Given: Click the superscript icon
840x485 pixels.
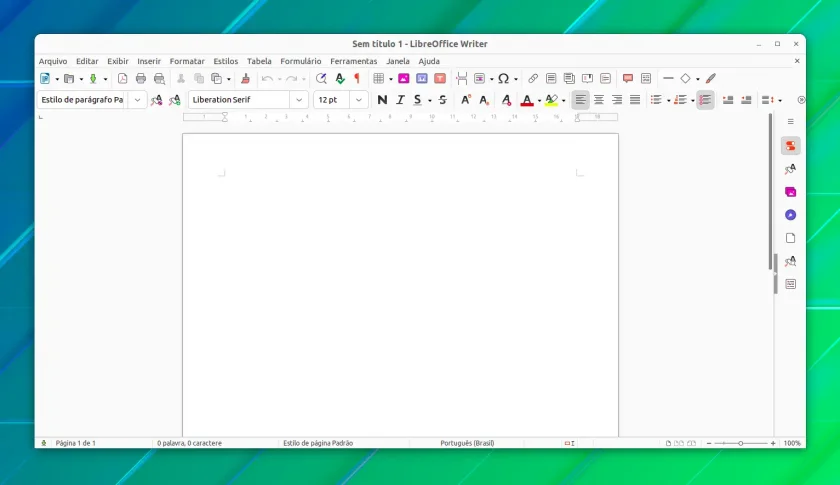Looking at the screenshot, I should point(466,100).
